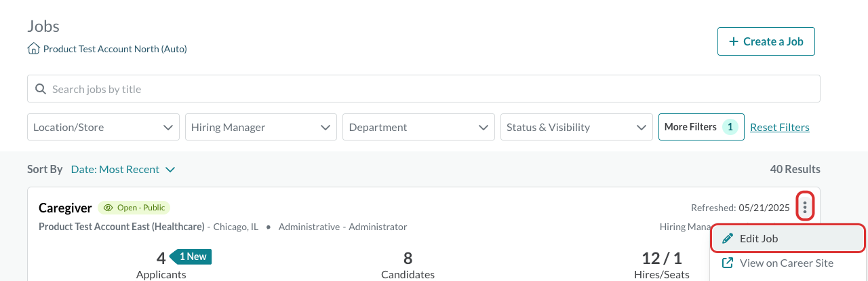Image resolution: width=868 pixels, height=281 pixels.
Task: Click Product Test Account North (Auto) breadcrumb
Action: 115,49
